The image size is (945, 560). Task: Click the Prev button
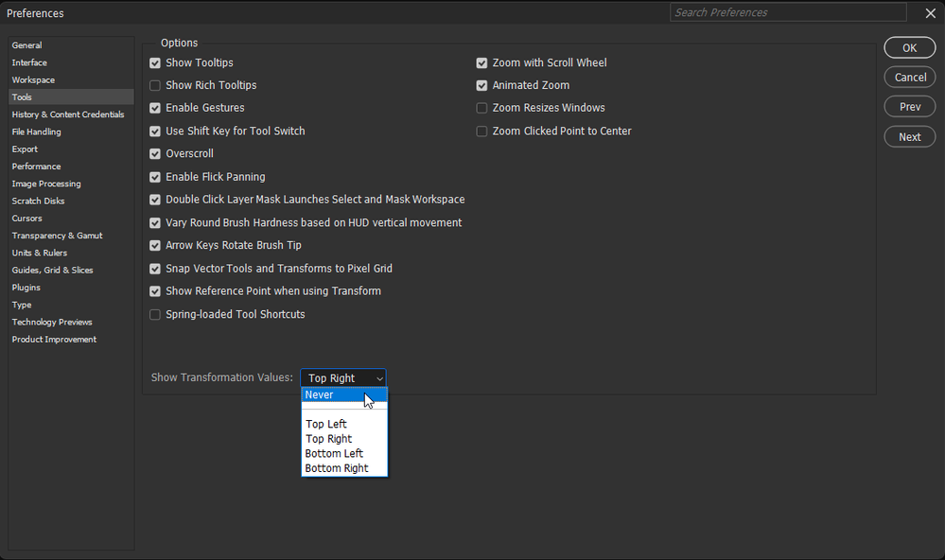pos(908,107)
